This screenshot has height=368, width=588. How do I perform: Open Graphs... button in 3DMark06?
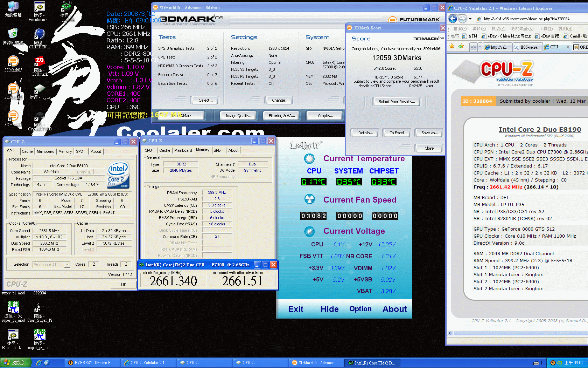[x=325, y=116]
